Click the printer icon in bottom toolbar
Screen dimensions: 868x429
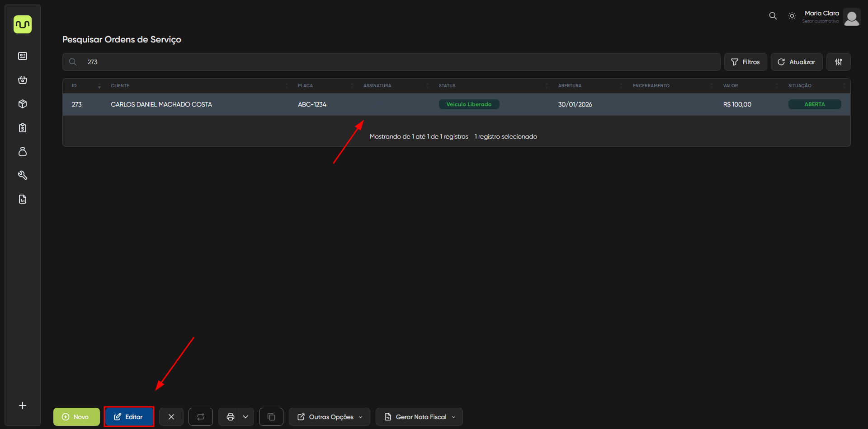pos(231,417)
